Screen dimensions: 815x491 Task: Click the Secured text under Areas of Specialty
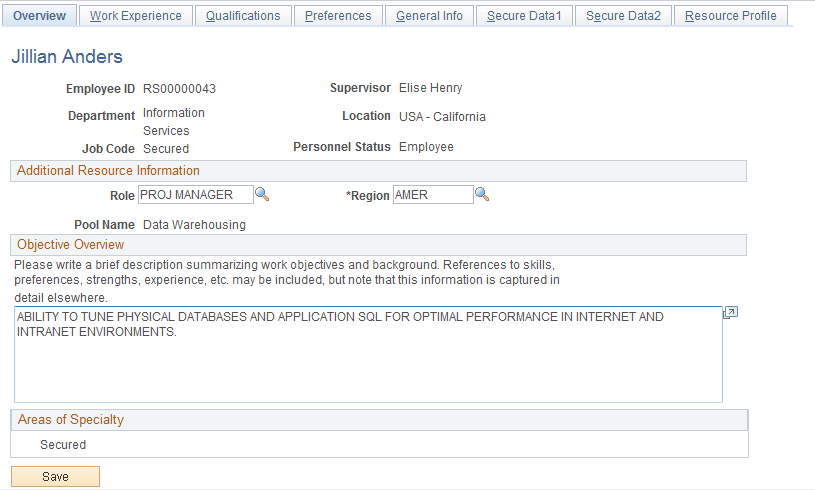click(63, 445)
